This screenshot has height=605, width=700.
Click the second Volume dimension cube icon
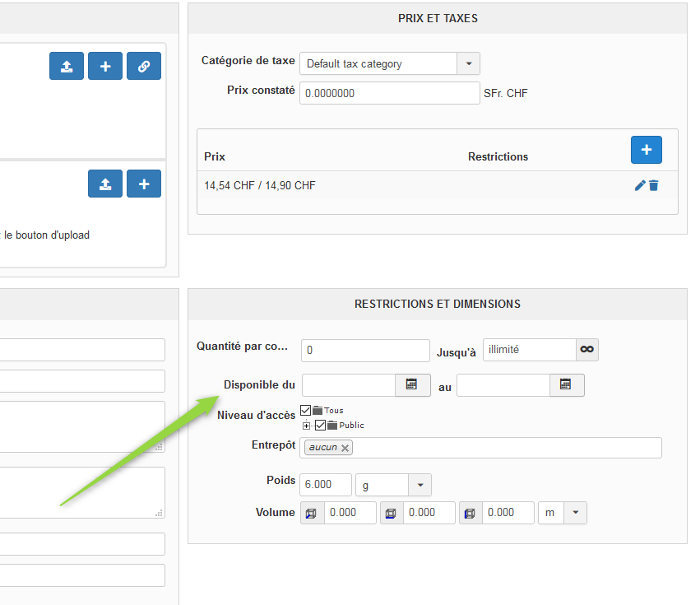(391, 513)
